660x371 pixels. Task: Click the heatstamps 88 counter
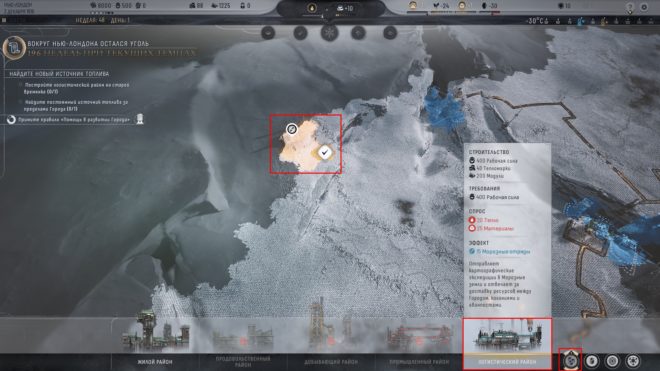click(x=197, y=5)
